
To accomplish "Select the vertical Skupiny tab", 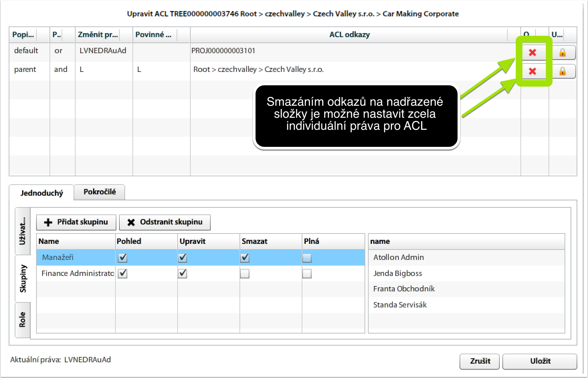I will coord(23,279).
